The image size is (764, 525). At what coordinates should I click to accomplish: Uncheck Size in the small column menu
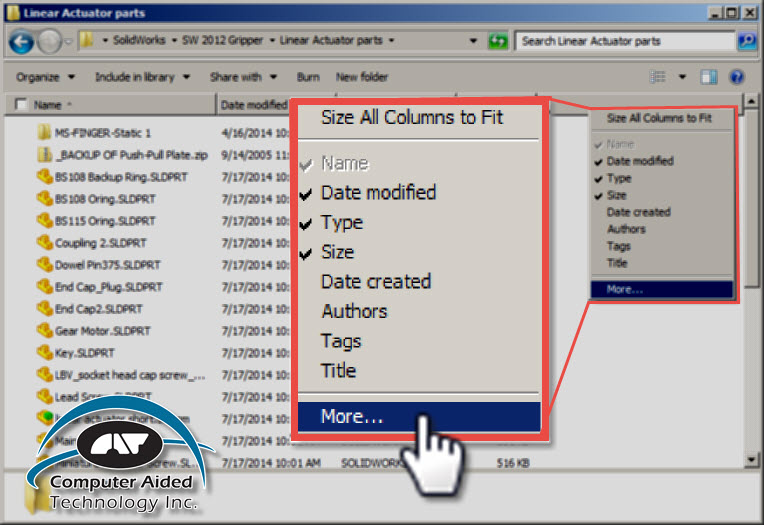point(616,195)
